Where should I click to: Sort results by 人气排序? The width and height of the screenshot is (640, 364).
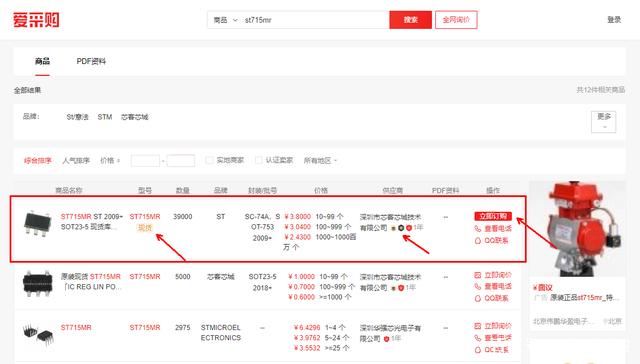click(76, 161)
